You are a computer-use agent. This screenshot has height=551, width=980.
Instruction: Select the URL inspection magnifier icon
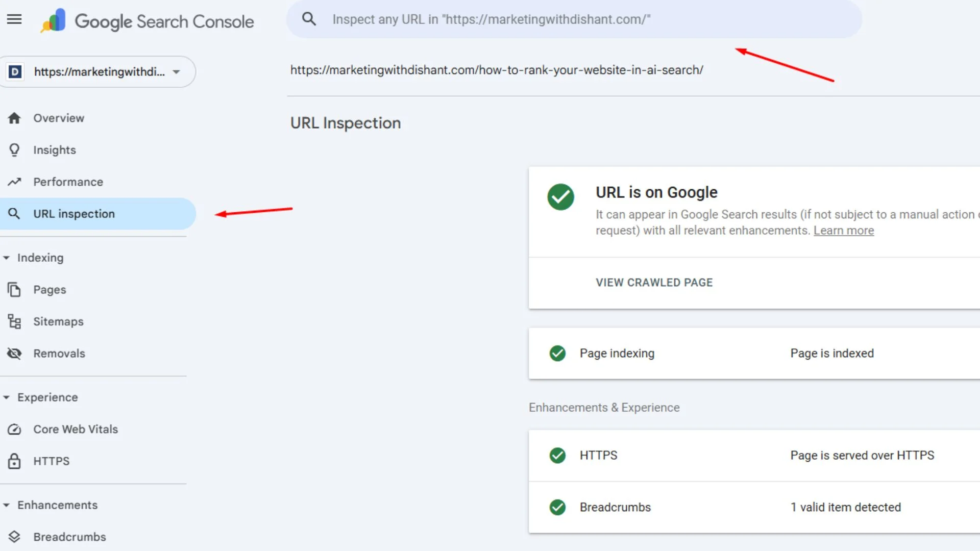tap(14, 213)
